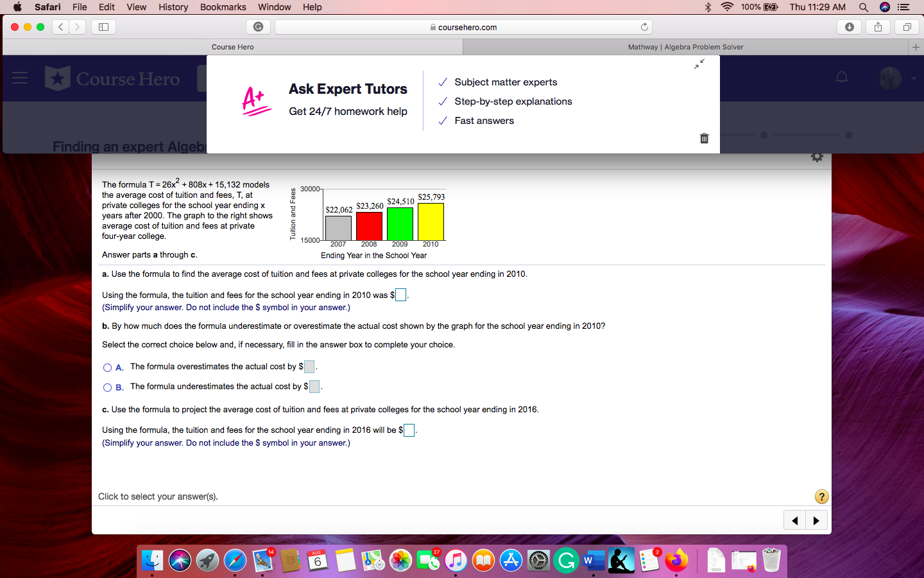Open notifications bell on Course Hero
Viewport: 924px width, 578px height.
[842, 78]
